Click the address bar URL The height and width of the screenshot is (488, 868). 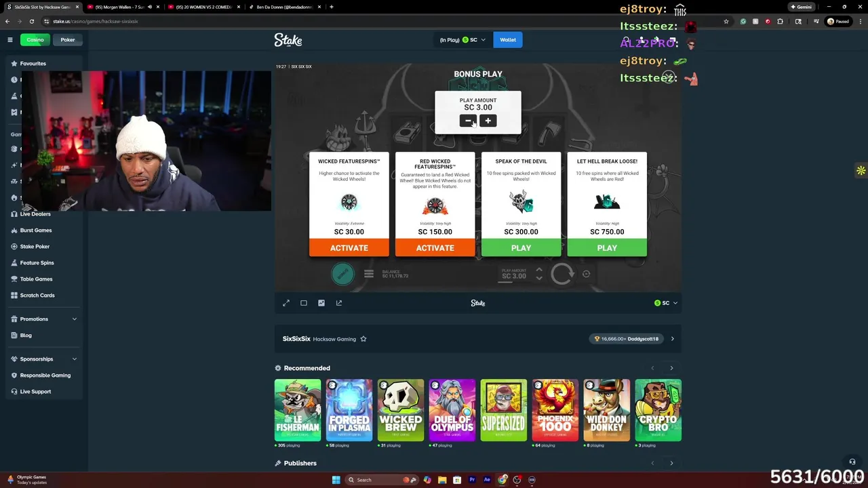click(x=96, y=21)
